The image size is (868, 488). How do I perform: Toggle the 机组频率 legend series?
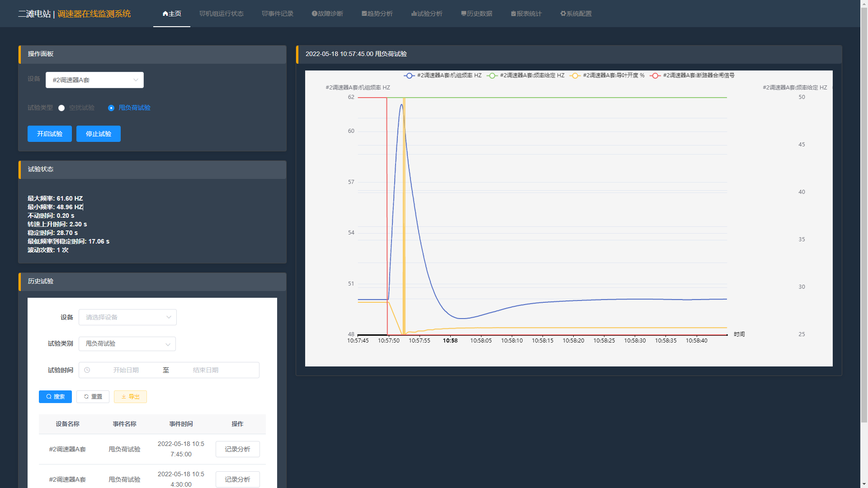pyautogui.click(x=409, y=75)
